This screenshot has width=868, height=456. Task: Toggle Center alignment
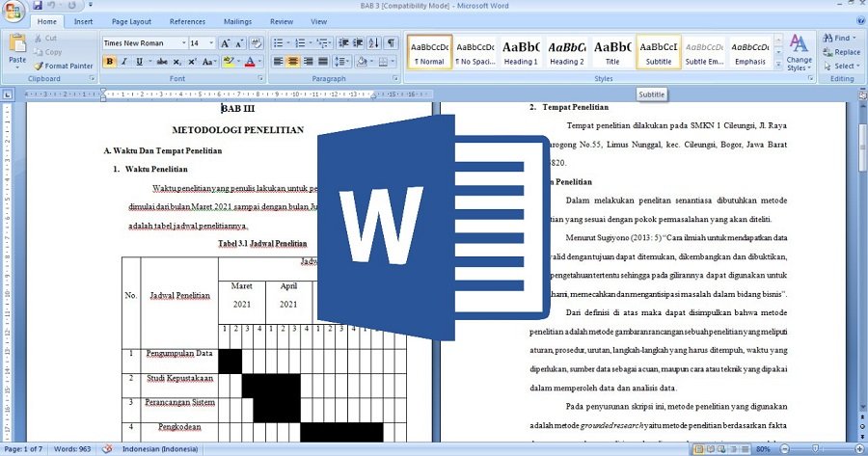[293, 62]
